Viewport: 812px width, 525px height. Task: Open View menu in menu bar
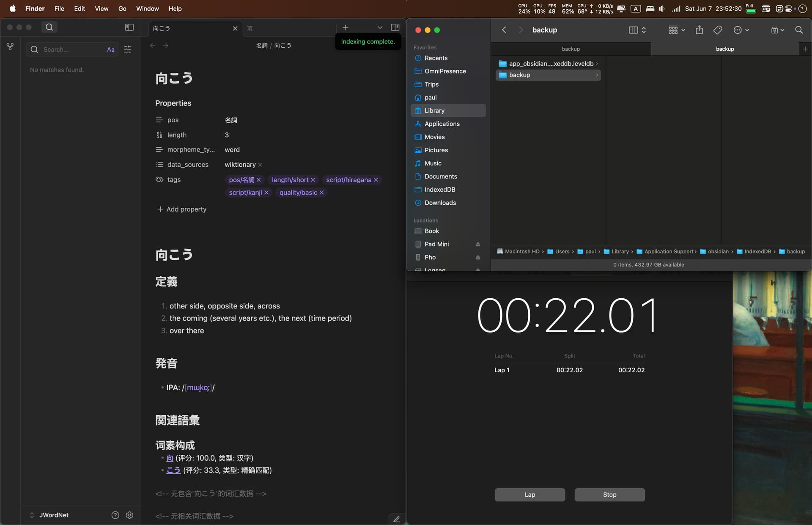coord(101,8)
